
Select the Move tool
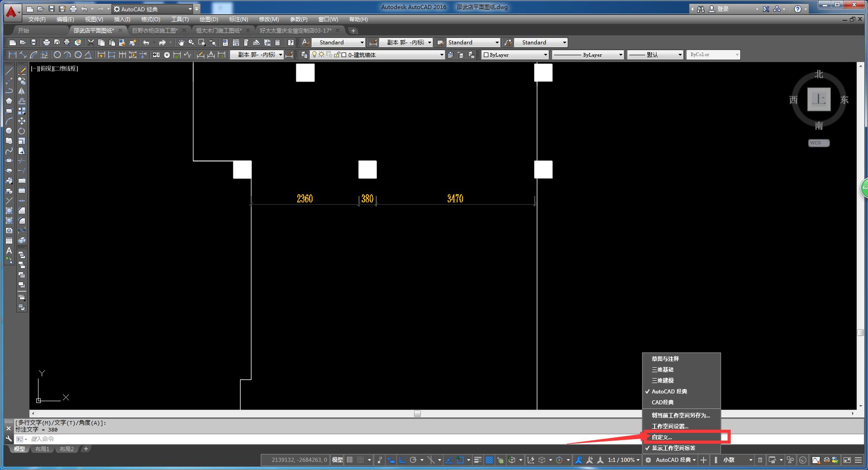click(21, 121)
